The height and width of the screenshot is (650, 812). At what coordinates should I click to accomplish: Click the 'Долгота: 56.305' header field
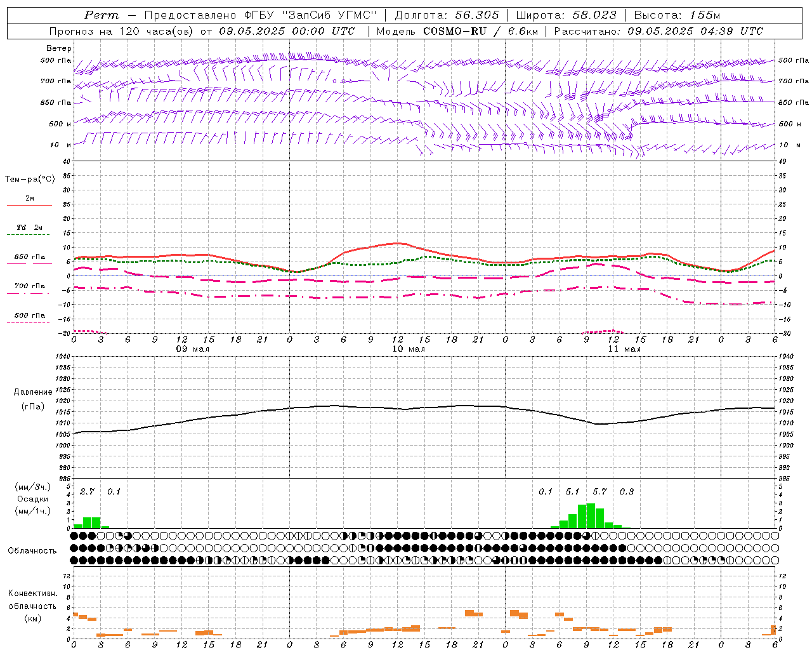click(447, 15)
